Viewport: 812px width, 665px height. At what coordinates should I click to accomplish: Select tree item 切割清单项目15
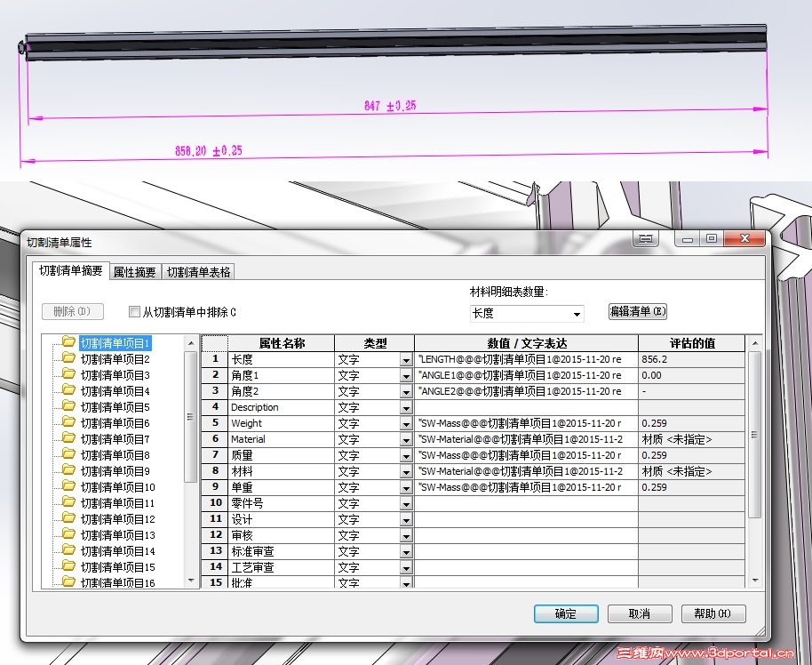[117, 567]
